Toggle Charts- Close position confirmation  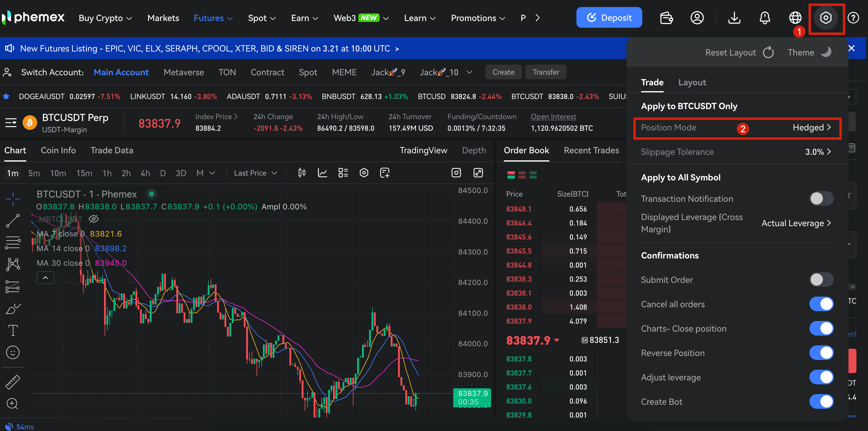(822, 328)
